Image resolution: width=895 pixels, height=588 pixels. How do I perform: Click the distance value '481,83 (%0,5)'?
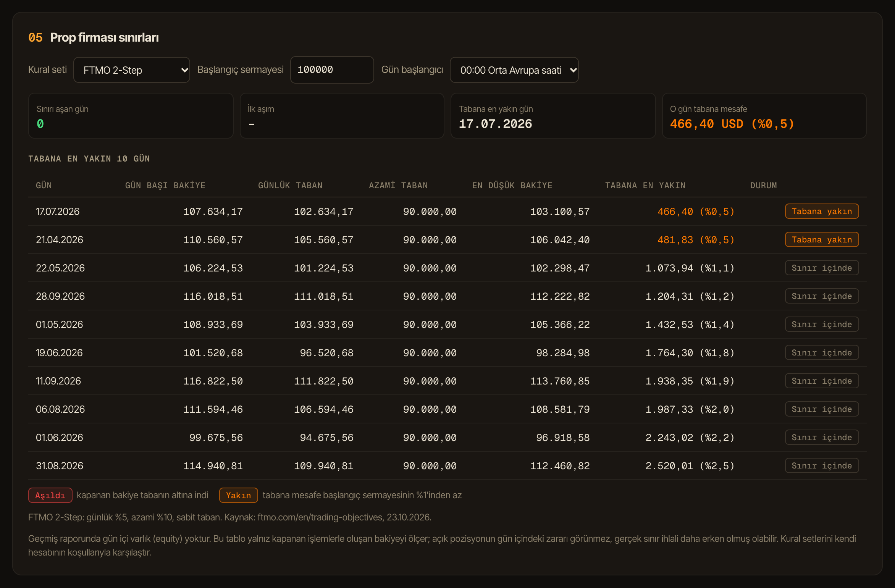point(696,240)
